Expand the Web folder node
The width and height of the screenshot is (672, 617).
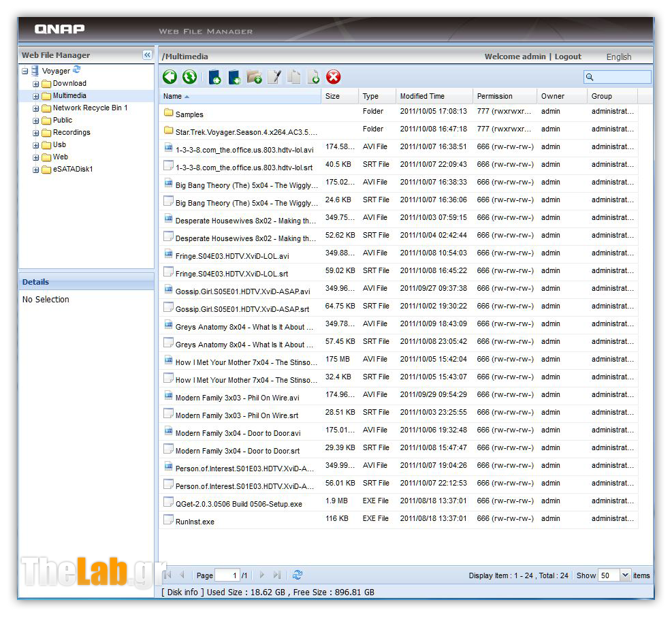(36, 158)
